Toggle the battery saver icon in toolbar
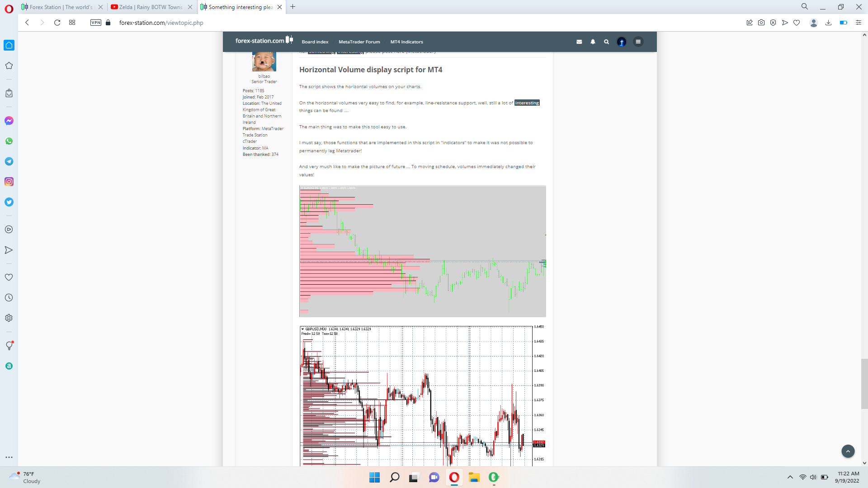This screenshot has width=868, height=488. [843, 23]
